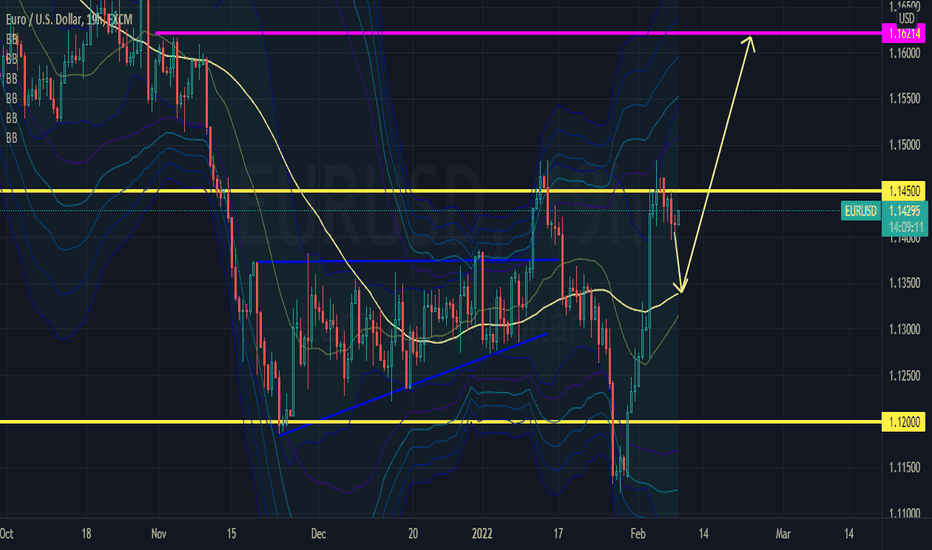Click the 1.15000 price axis value
The width and height of the screenshot is (932, 550).
(x=905, y=145)
